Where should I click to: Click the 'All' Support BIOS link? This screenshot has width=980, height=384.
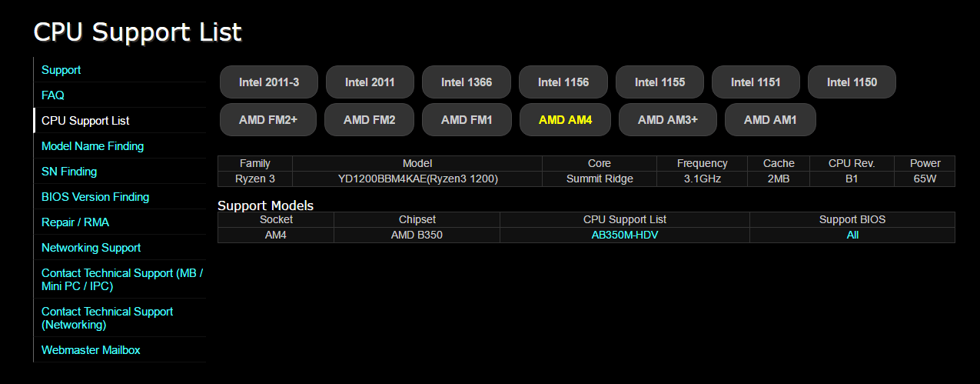852,235
